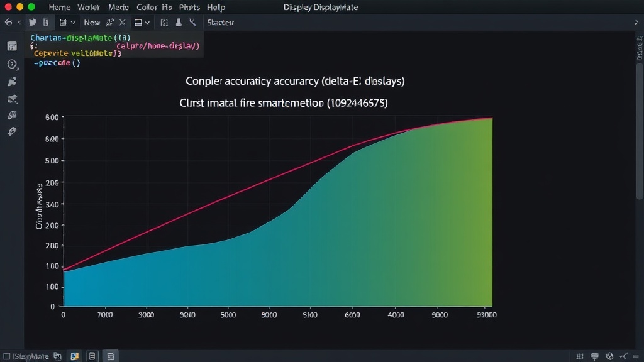Click the chart subtitle with 1092446575
Image resolution: width=644 pixels, height=362 pixels.
[x=284, y=102]
